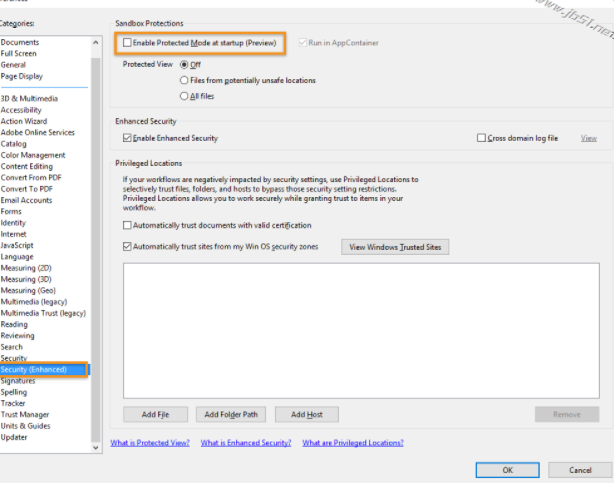Image resolution: width=614 pixels, height=483 pixels.
Task: Uncheck automatically trust sites from Win OS zones
Action: click(x=127, y=246)
